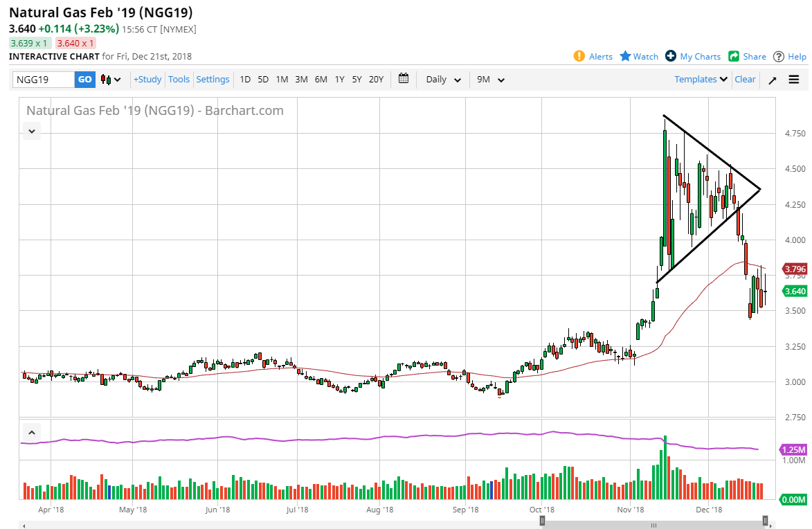Screen dimensions: 812x529
Task: Open the Help question mark icon
Action: pyautogui.click(x=779, y=56)
